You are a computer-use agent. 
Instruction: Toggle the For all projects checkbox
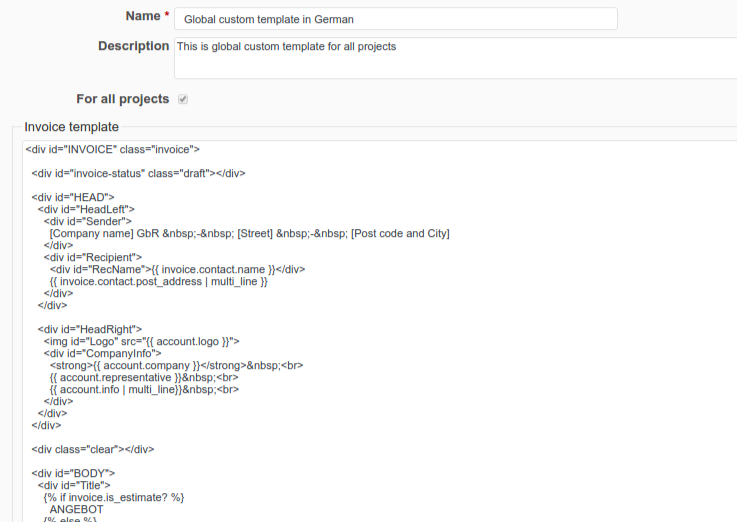pyautogui.click(x=182, y=99)
